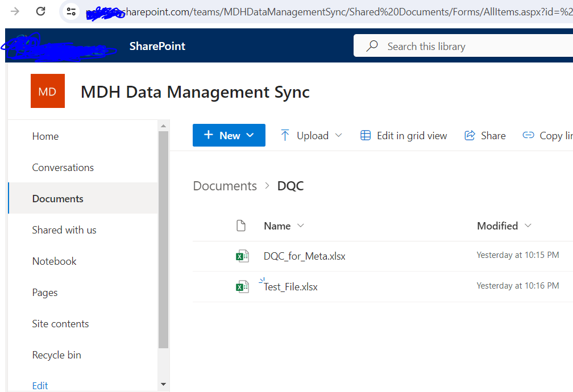Open the Test_File.xlsx file
573x392 pixels.
[x=290, y=287]
